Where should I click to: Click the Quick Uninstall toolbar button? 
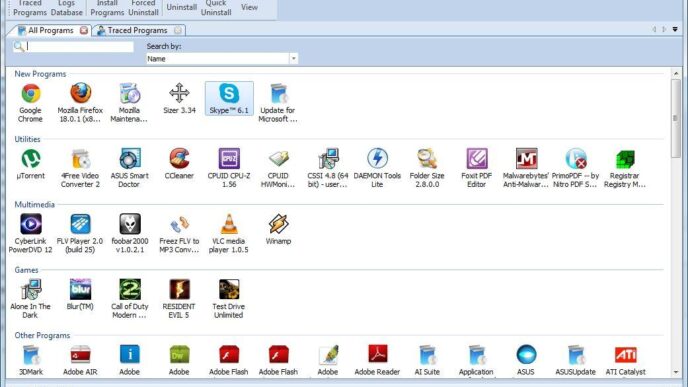[216, 8]
